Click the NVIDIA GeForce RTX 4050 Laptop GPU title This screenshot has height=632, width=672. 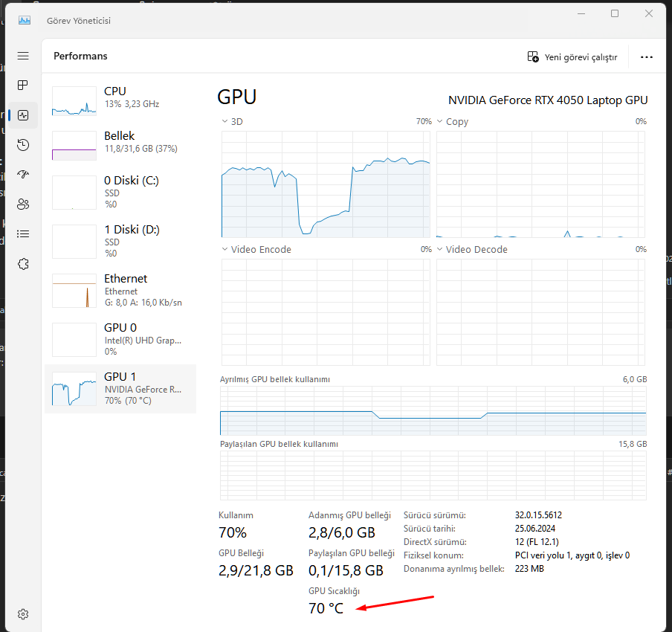(548, 100)
